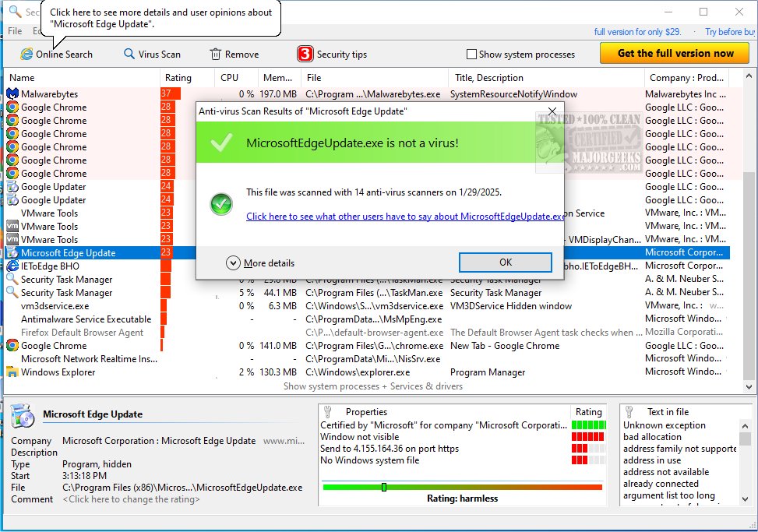The height and width of the screenshot is (532, 758).
Task: Select Firefox Default Browser Agent row
Action: pyautogui.click(x=368, y=333)
